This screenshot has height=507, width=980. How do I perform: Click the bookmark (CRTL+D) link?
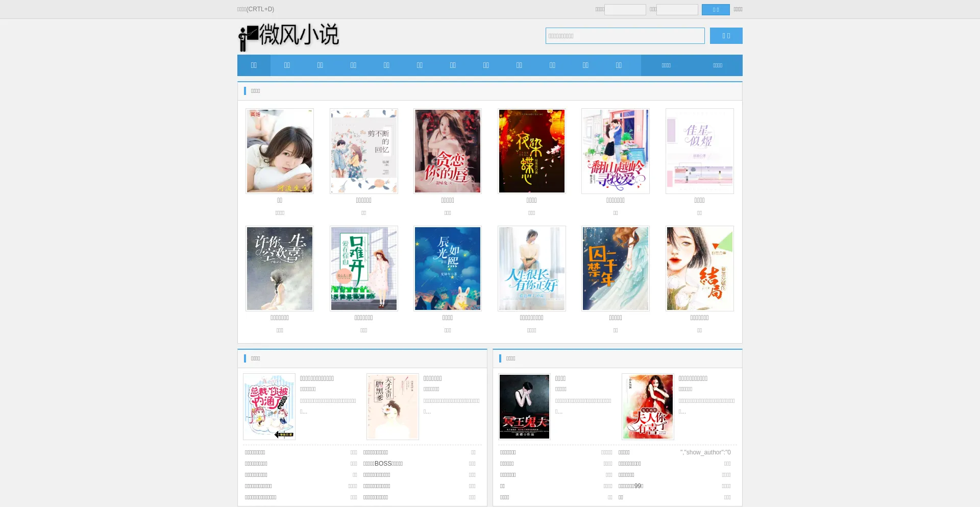pyautogui.click(x=256, y=9)
